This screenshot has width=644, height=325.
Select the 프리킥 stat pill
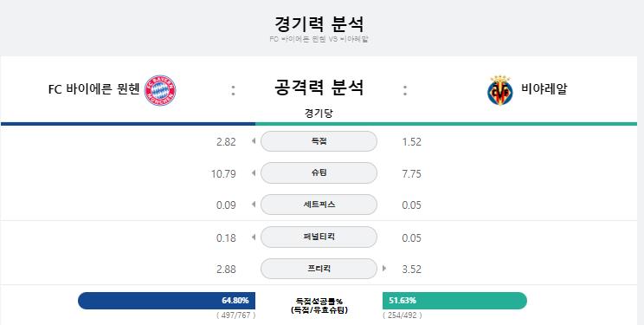(319, 269)
